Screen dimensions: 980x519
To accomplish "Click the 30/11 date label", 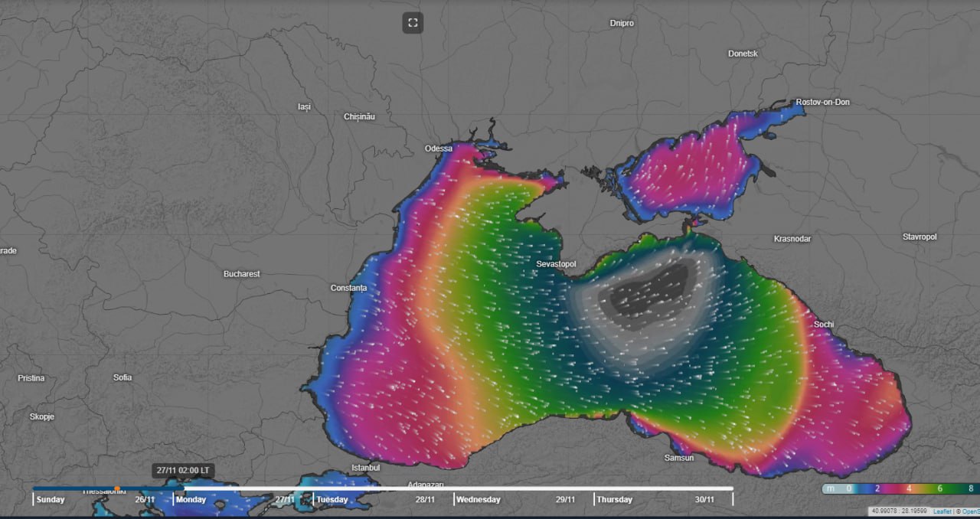I will [x=704, y=500].
